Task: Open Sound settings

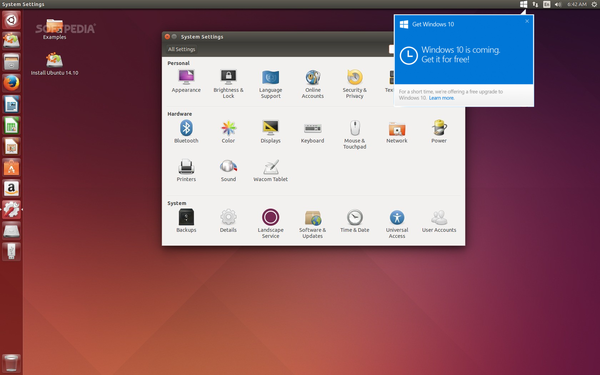Action: click(x=228, y=171)
